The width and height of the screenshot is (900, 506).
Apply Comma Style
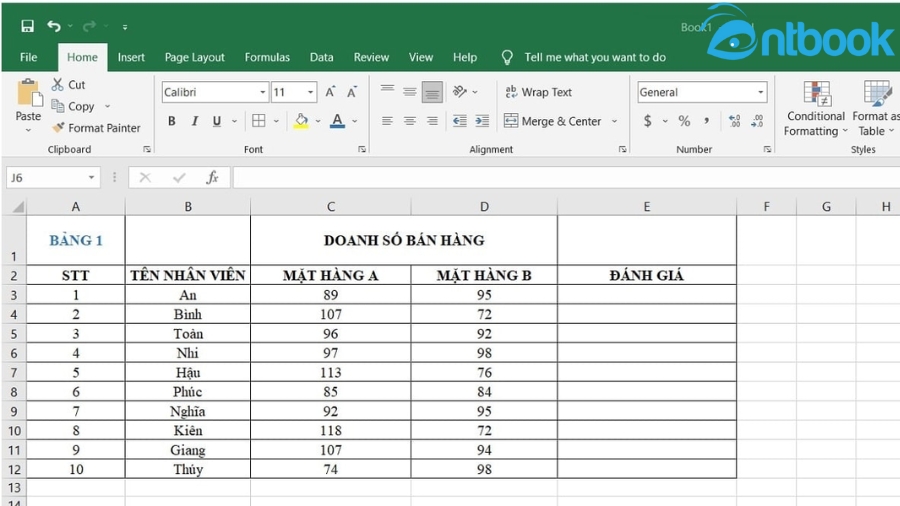[707, 121]
